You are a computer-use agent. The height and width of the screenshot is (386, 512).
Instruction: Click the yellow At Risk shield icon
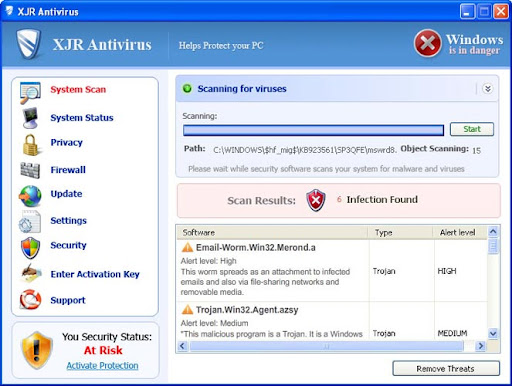point(37,350)
